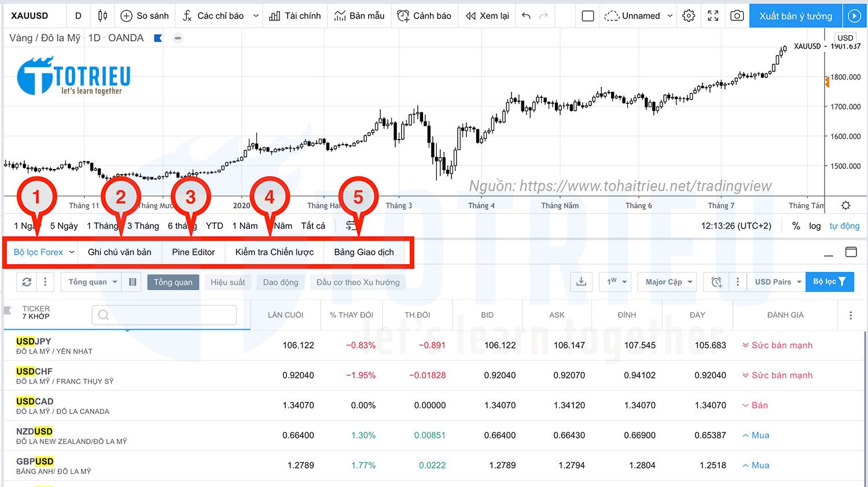Screen dimensions: 868x487
Task: Start bar replay with Xem lại
Action: click(487, 16)
